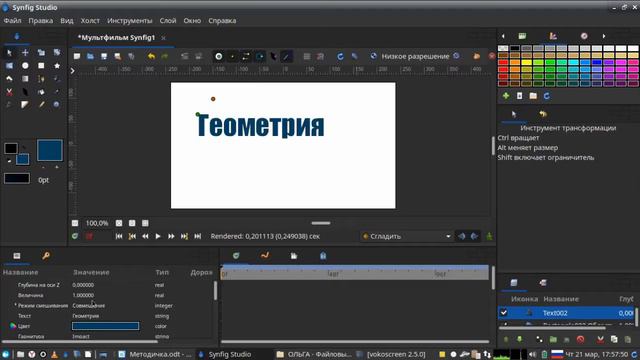Select the Eyedropper tool
This screenshot has width=640, height=360.
[x=57, y=92]
